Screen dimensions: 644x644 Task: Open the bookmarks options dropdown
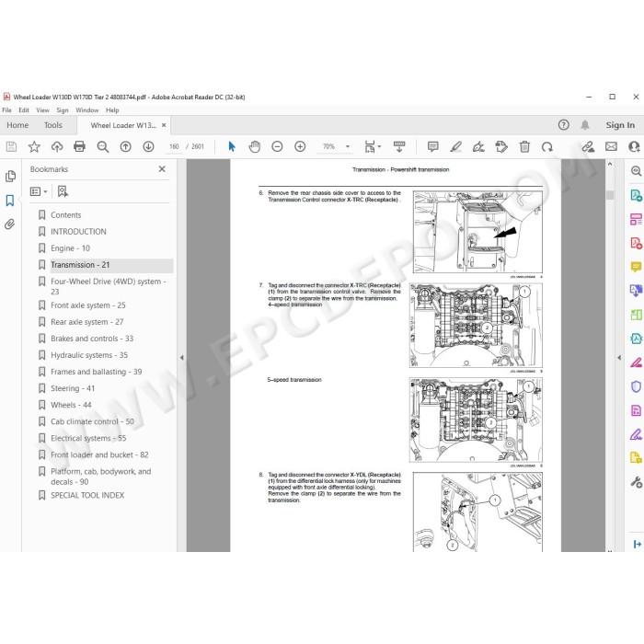[39, 191]
